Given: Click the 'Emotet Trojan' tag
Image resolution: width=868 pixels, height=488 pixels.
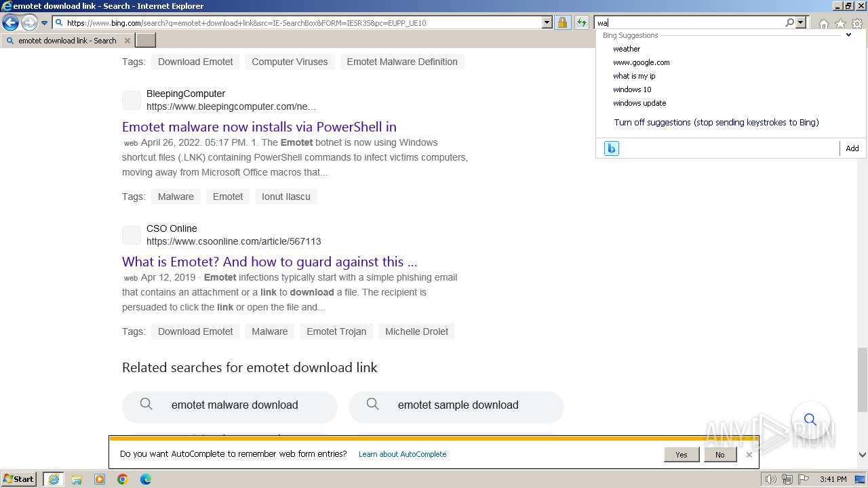Looking at the screenshot, I should click(x=336, y=331).
